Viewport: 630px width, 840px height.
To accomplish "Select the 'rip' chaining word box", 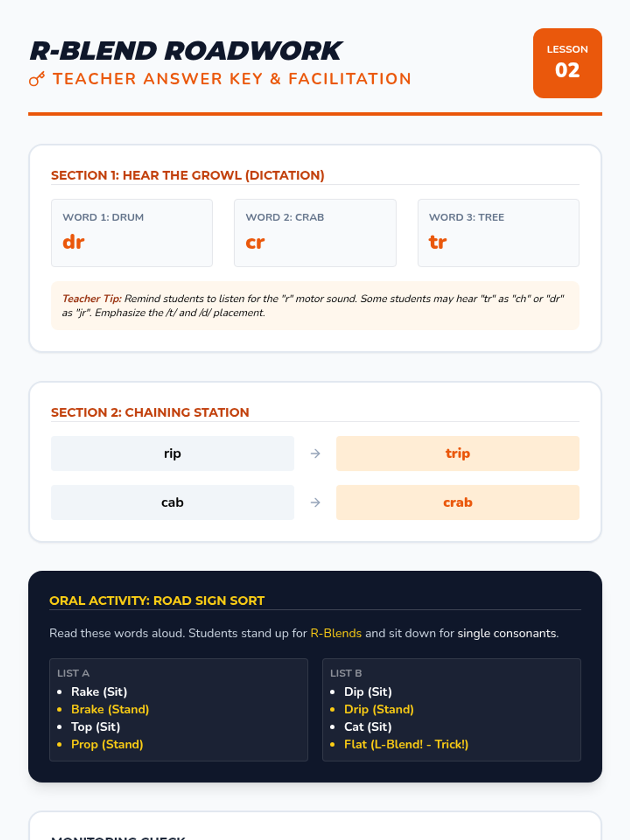I will click(x=172, y=454).
